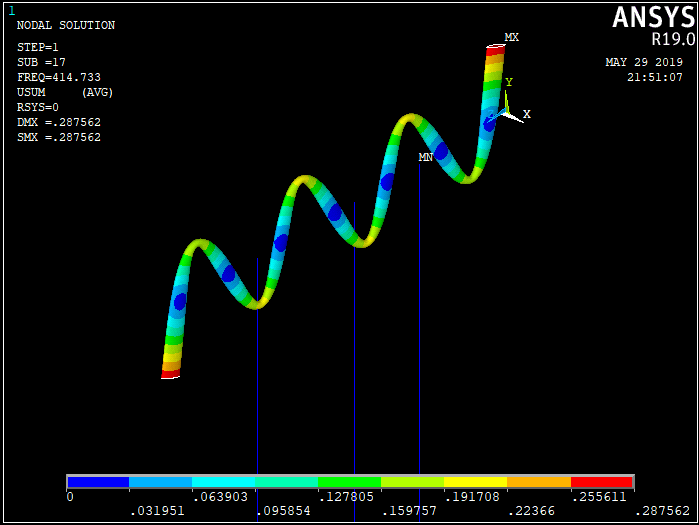Viewport: 699px width, 525px height.
Task: Click the legend value .127805
Action: click(x=346, y=496)
